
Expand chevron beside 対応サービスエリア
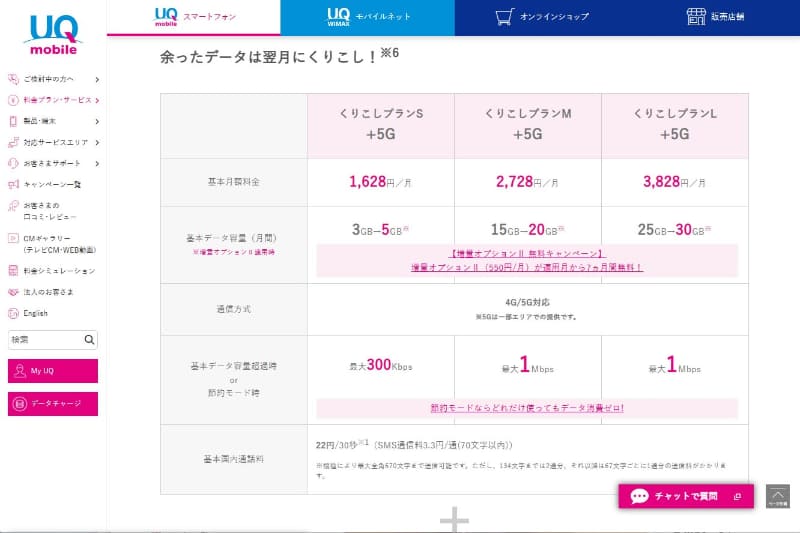[97, 142]
